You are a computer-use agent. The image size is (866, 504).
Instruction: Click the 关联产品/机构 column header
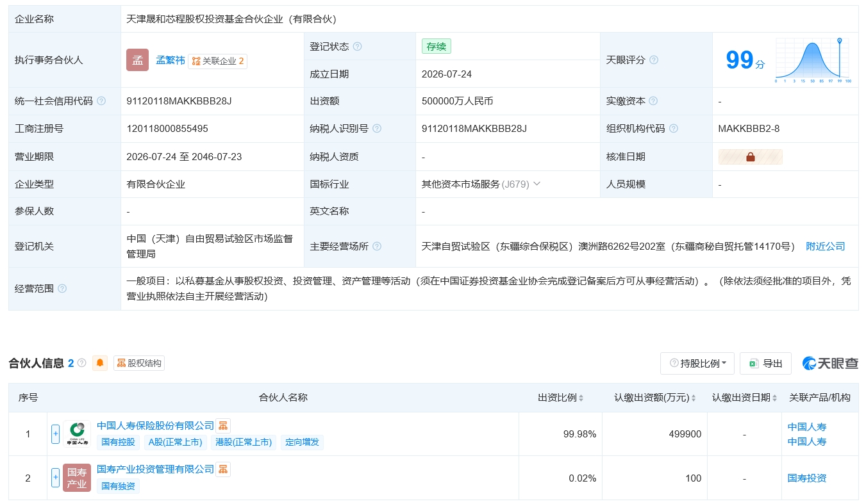(x=820, y=398)
